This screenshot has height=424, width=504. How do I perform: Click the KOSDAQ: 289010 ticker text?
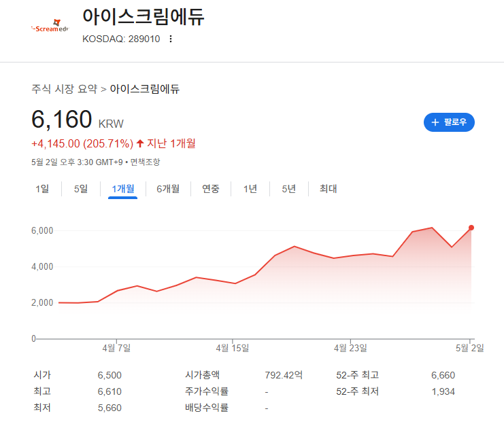click(x=121, y=39)
